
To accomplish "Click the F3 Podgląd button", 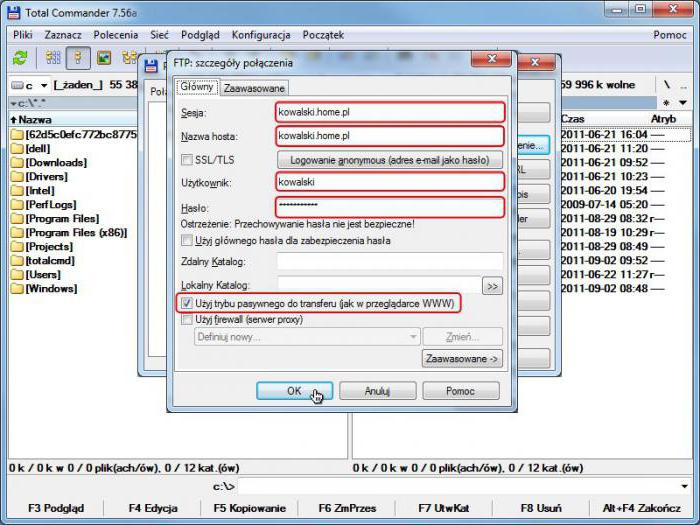I will 56,508.
